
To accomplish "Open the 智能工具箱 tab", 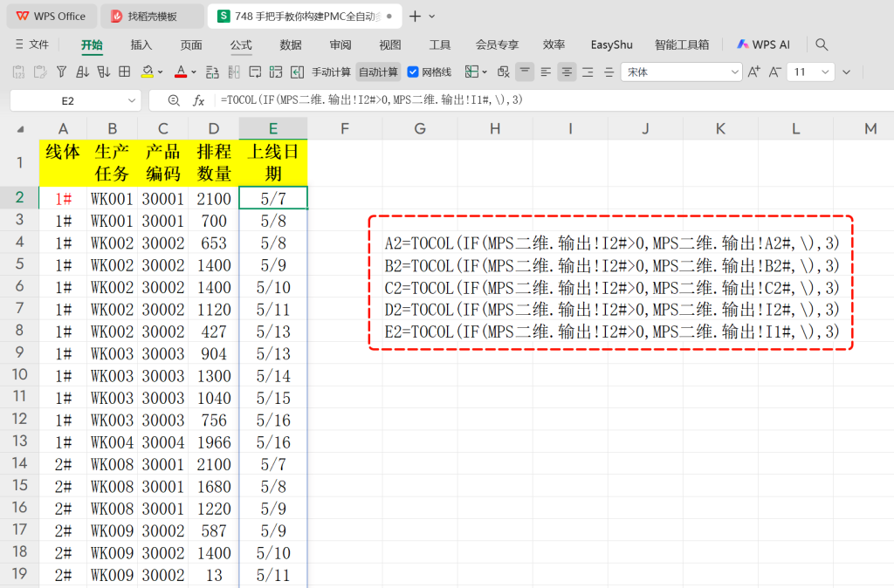I will 682,45.
